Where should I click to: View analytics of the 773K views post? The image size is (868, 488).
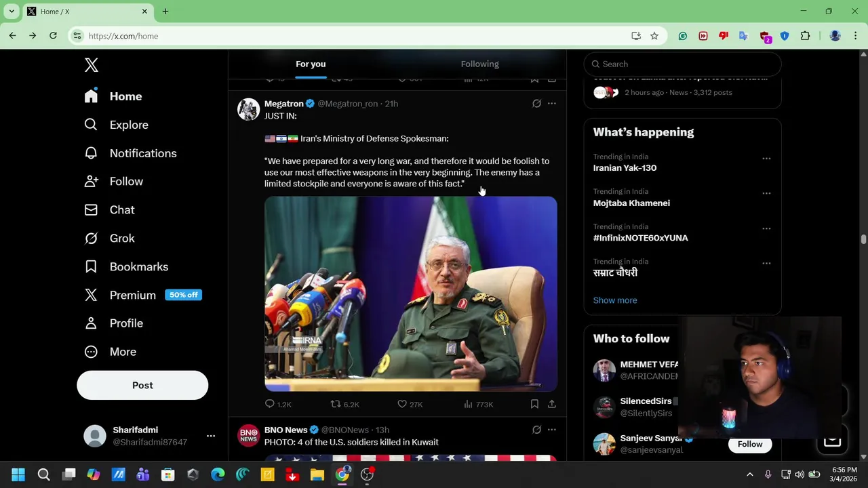coord(478,404)
